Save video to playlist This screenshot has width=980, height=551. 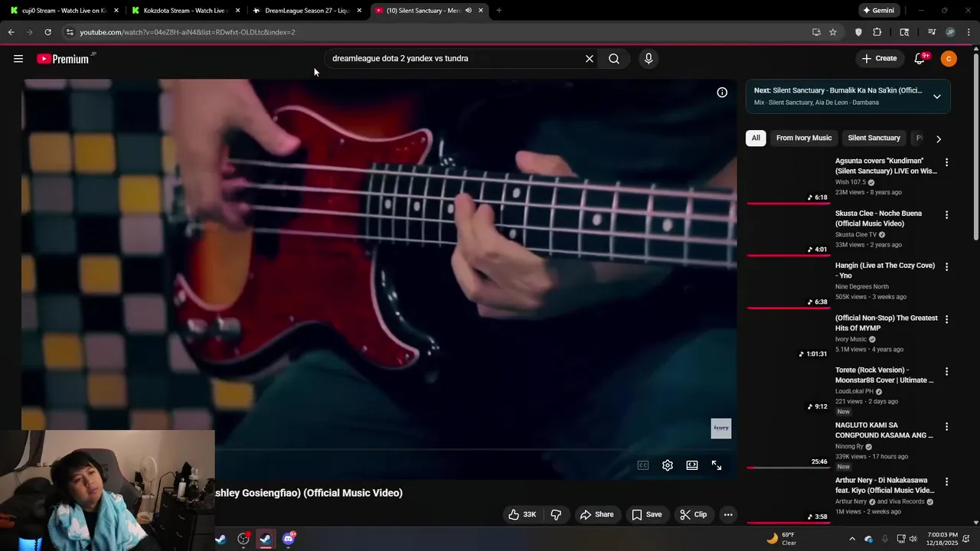[x=646, y=514]
